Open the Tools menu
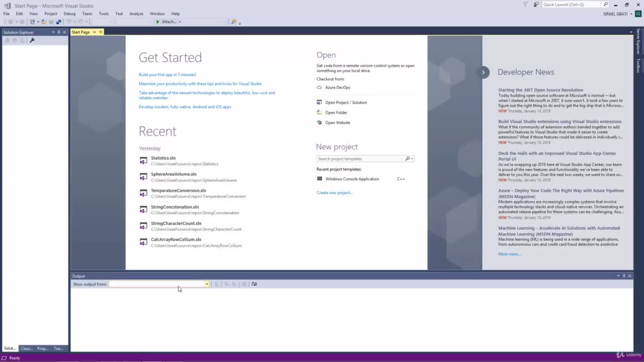The height and width of the screenshot is (362, 644). click(104, 14)
